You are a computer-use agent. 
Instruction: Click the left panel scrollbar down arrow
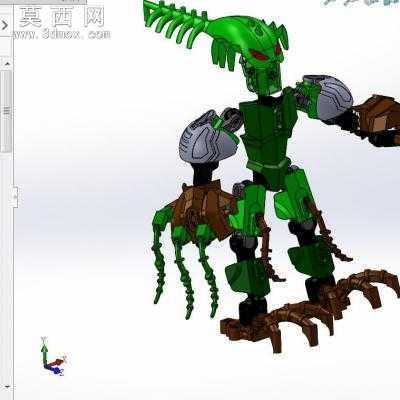7,387
